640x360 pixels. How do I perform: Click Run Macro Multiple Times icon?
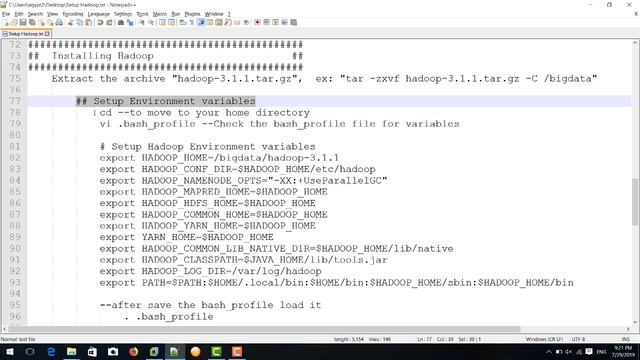[284, 22]
